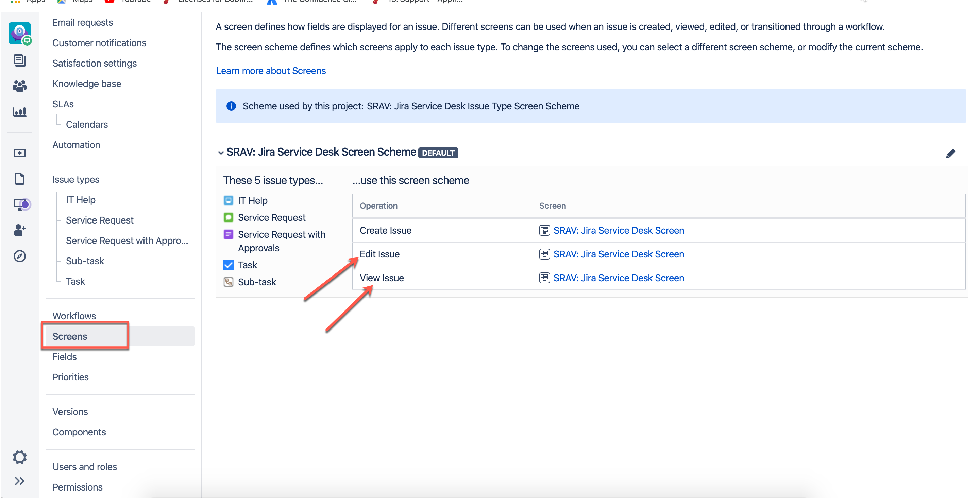The image size is (980, 498).
Task: Click the add shortcut plus icon
Action: (x=20, y=153)
